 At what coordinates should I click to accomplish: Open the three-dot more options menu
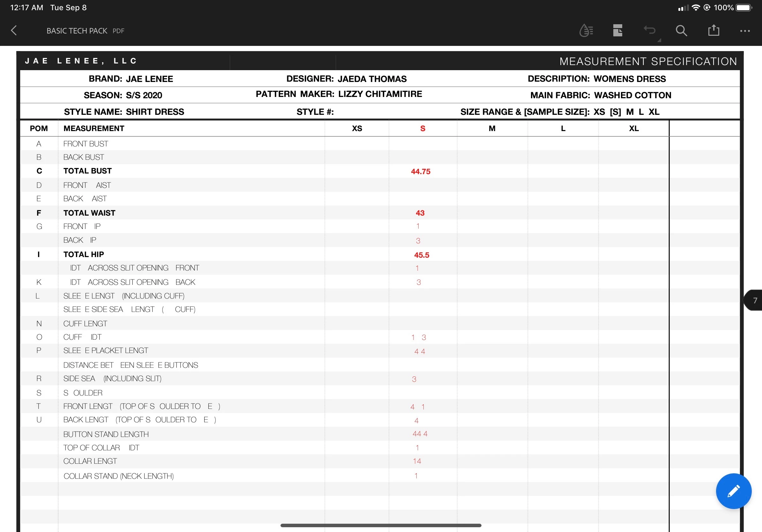coord(745,31)
